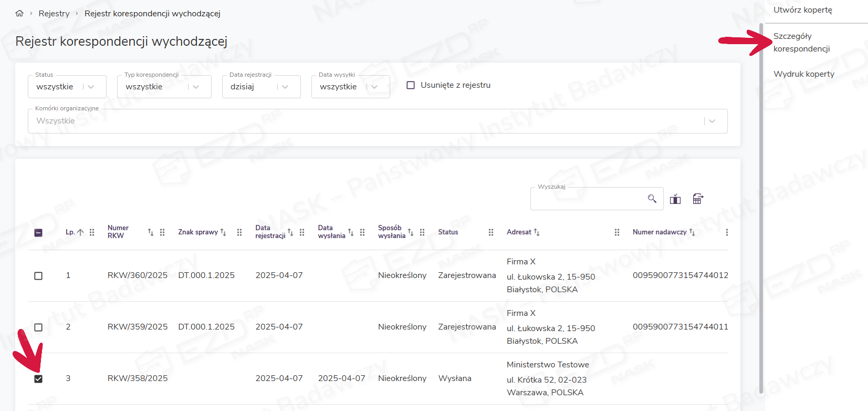
Task: Choose Wydruk koperty in side menu
Action: tap(803, 74)
